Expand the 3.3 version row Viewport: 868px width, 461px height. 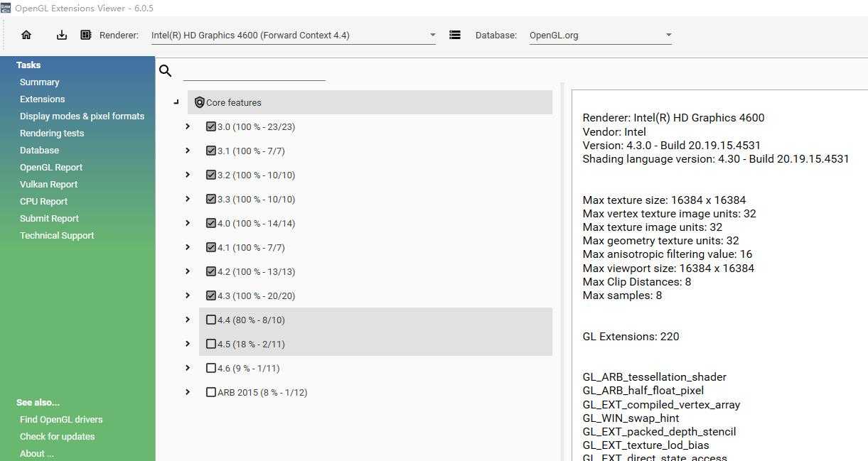tap(188, 199)
